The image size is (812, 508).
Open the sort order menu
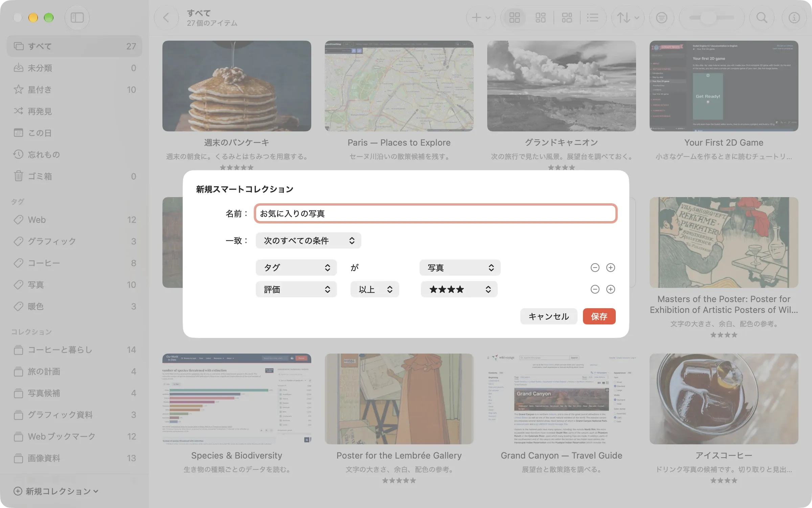(x=628, y=18)
